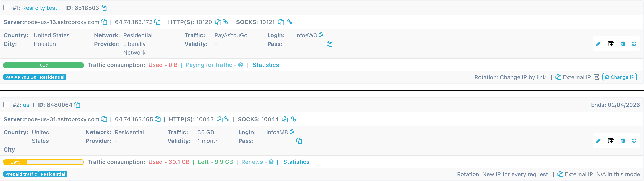Click the SOCKS 10044 link icon

(x=294, y=119)
